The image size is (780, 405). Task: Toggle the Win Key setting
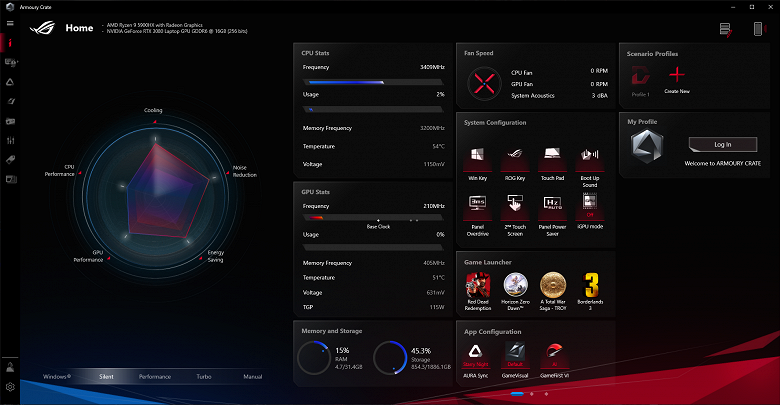coord(478,154)
